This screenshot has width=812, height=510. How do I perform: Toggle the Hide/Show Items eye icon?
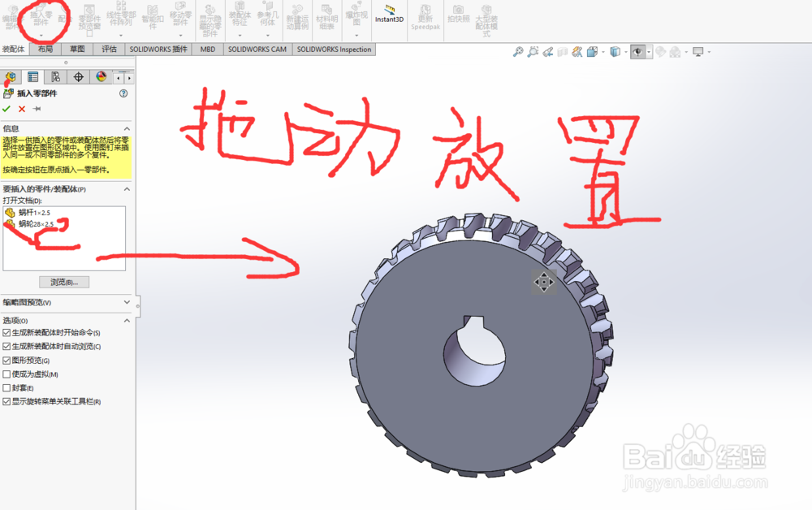(637, 52)
